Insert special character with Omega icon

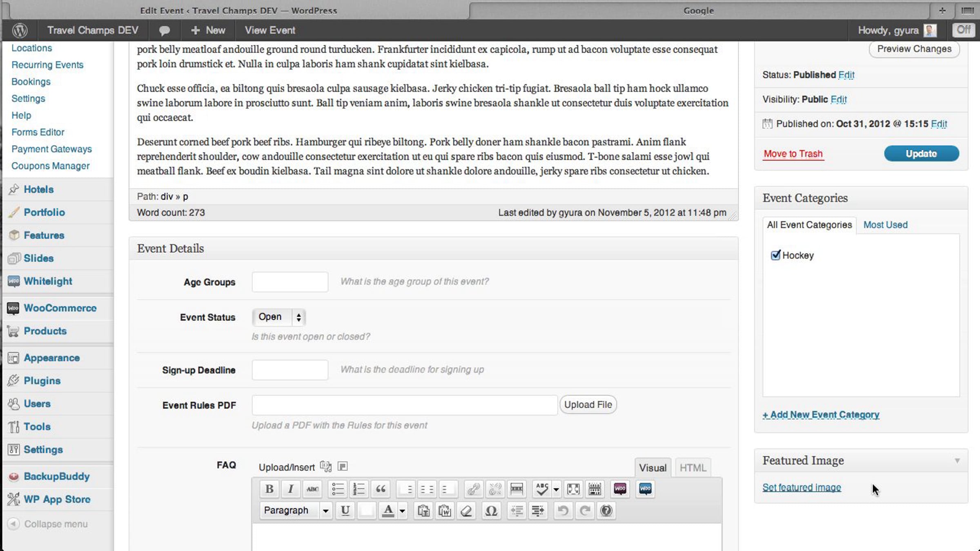(491, 511)
